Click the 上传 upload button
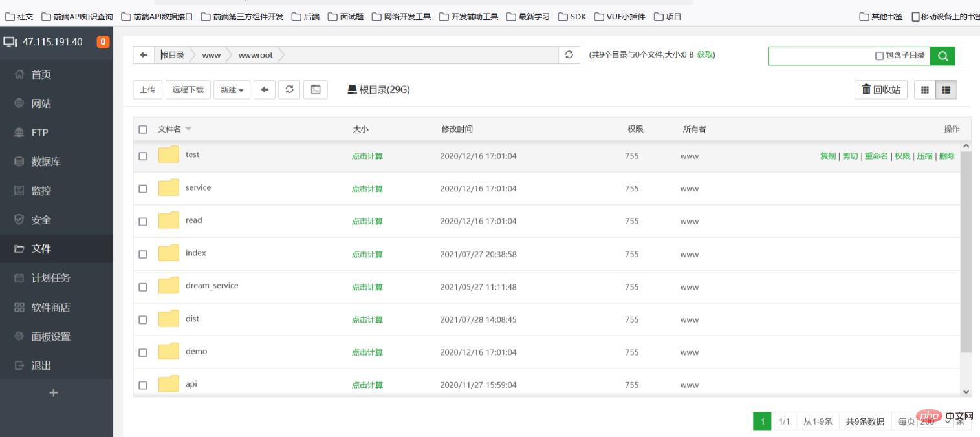Image resolution: width=980 pixels, height=437 pixels. pos(147,90)
